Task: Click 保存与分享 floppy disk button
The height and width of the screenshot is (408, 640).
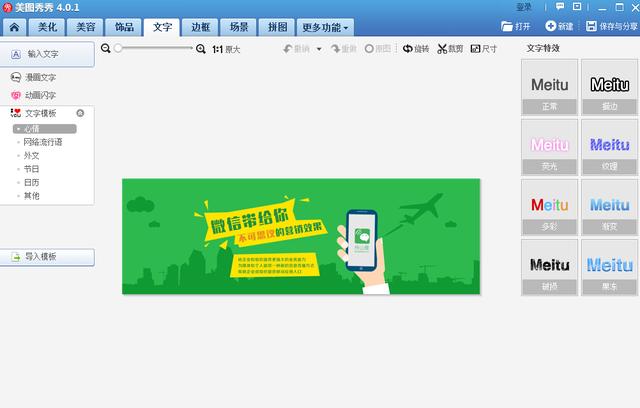Action: pos(611,27)
